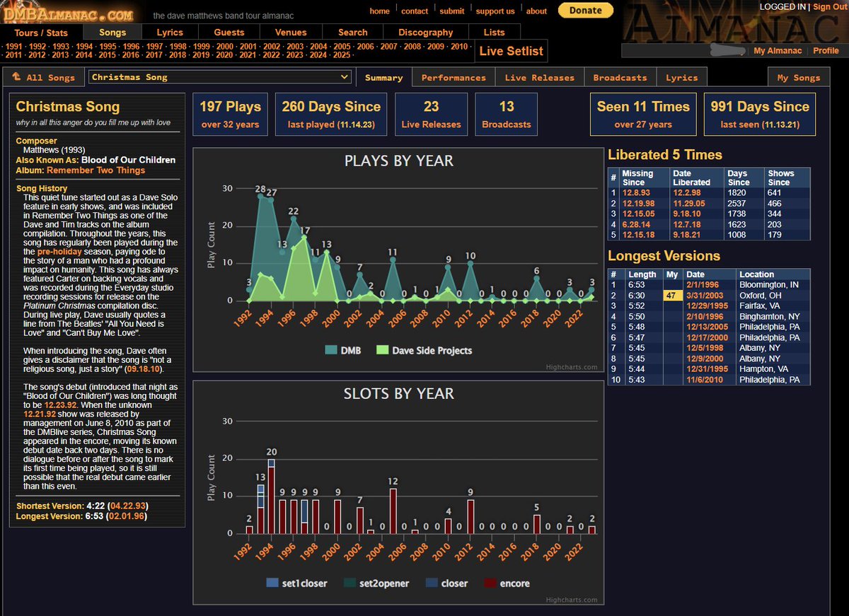The width and height of the screenshot is (849, 616).
Task: Click the Highcharts.com credit in Plays chart
Action: (572, 366)
